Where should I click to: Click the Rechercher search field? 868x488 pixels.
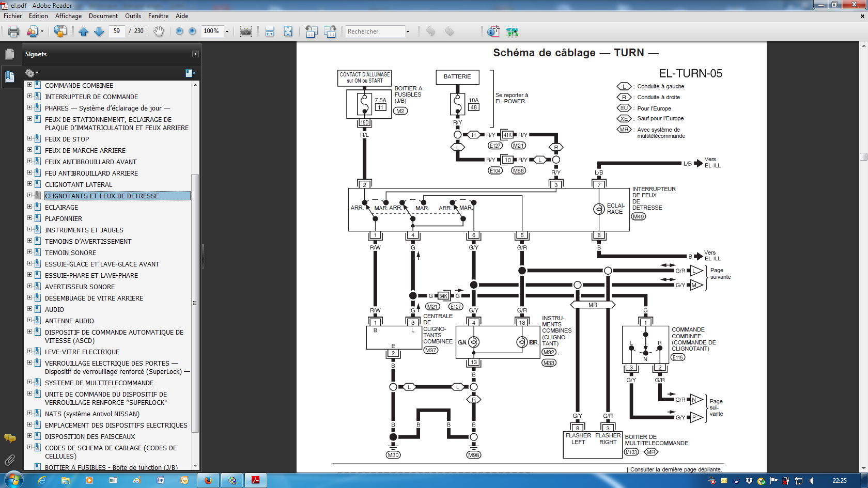click(375, 32)
